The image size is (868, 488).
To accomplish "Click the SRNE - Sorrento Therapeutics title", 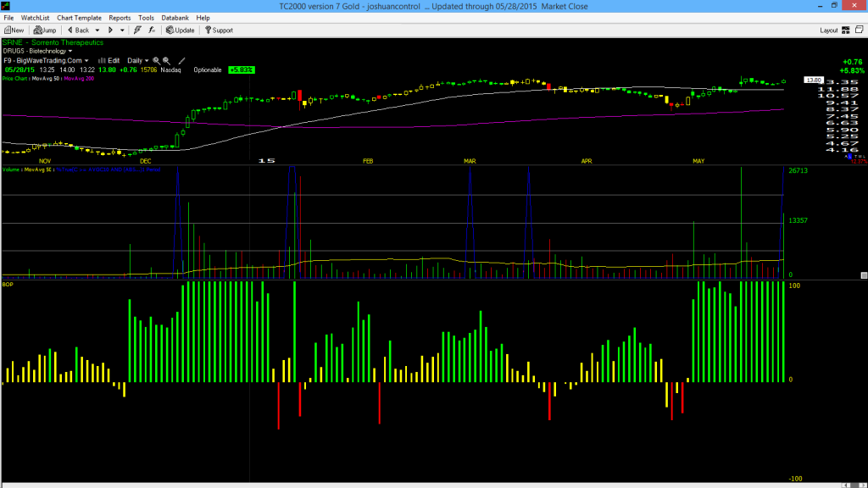I will [53, 42].
